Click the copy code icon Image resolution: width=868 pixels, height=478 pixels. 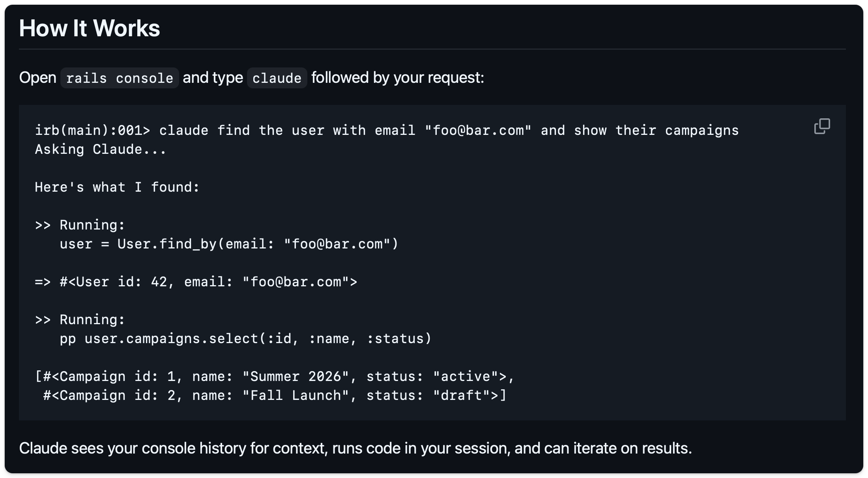[822, 126]
